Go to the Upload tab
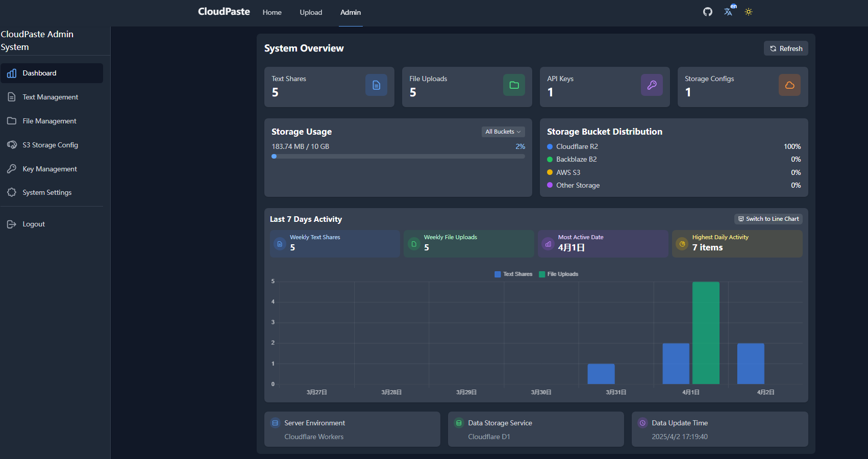This screenshot has height=459, width=868. coord(311,12)
